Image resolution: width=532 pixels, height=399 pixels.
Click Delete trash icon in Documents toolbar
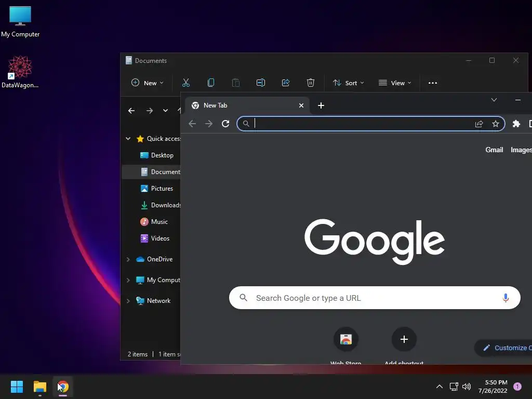pyautogui.click(x=311, y=83)
